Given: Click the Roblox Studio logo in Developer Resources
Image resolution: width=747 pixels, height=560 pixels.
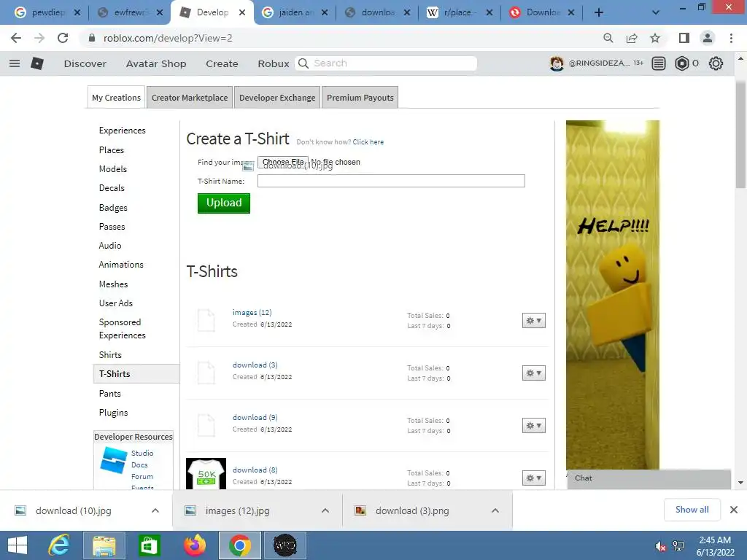Looking at the screenshot, I should tap(113, 460).
